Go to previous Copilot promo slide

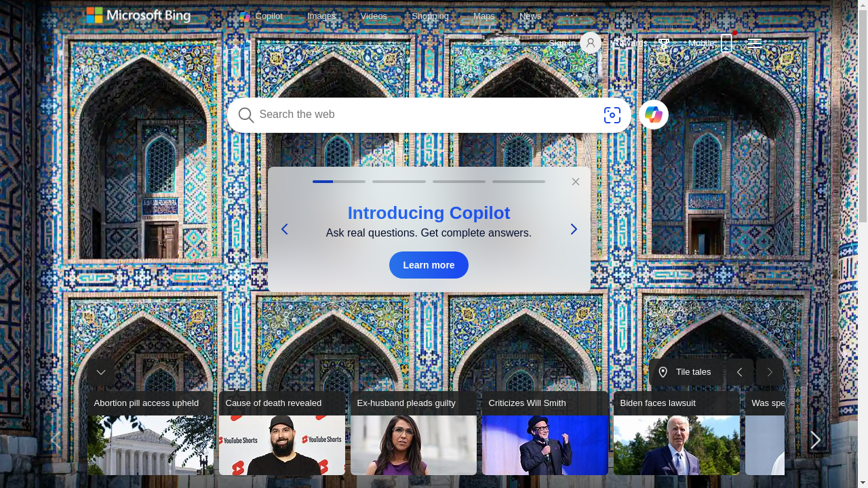click(x=285, y=230)
